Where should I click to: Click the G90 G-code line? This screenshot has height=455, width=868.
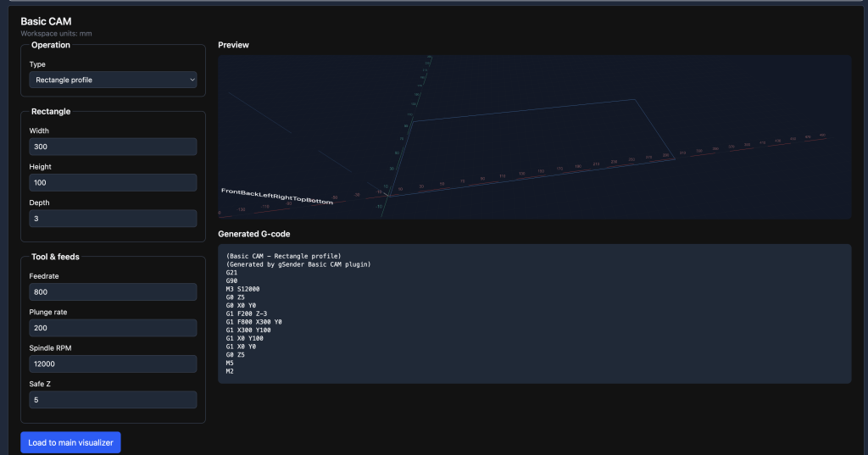(x=231, y=280)
